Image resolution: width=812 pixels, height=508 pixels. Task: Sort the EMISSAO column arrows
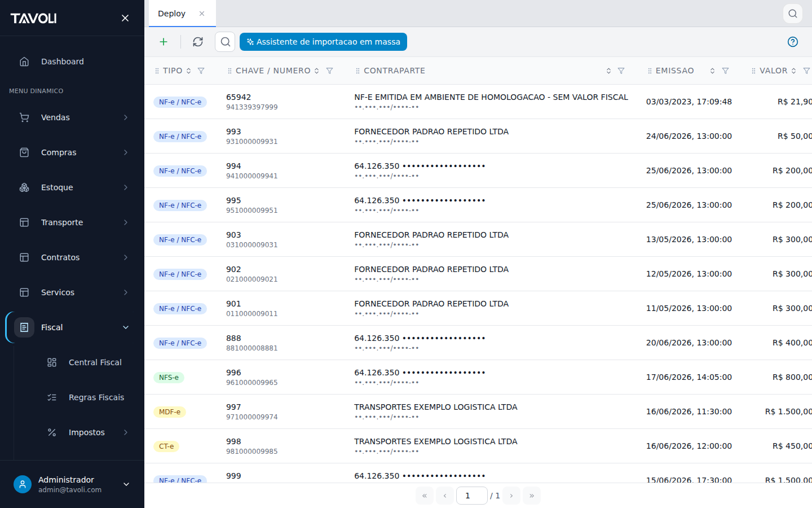click(712, 71)
